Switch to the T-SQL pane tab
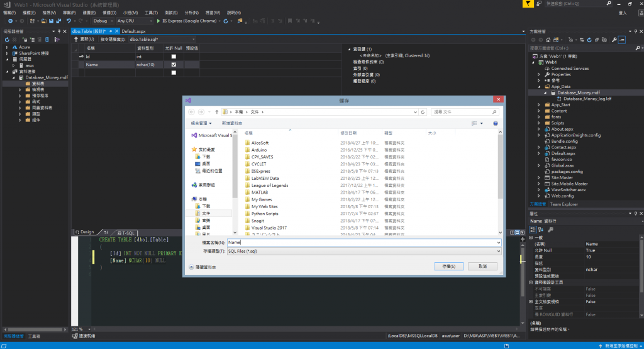This screenshot has height=349, width=644. pos(126,233)
